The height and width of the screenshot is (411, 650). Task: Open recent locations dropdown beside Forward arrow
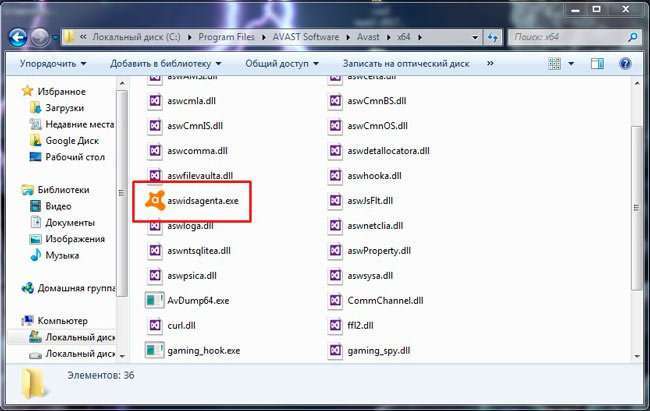[55, 38]
